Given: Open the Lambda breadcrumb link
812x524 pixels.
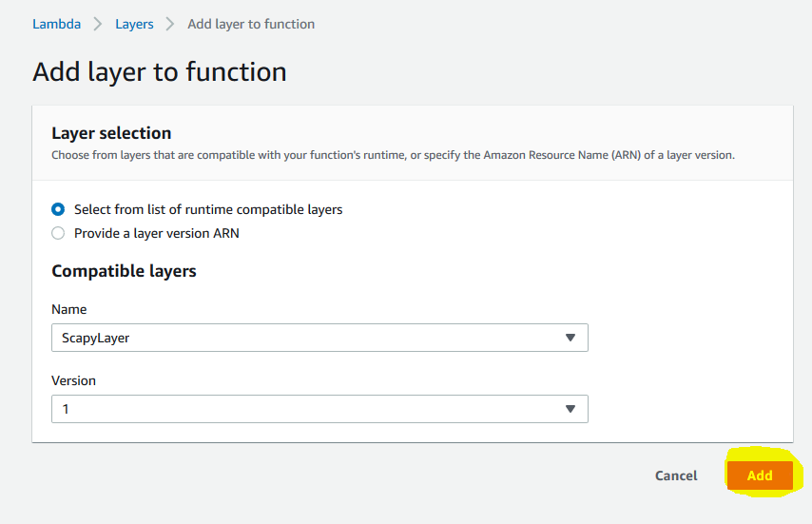Looking at the screenshot, I should (56, 24).
